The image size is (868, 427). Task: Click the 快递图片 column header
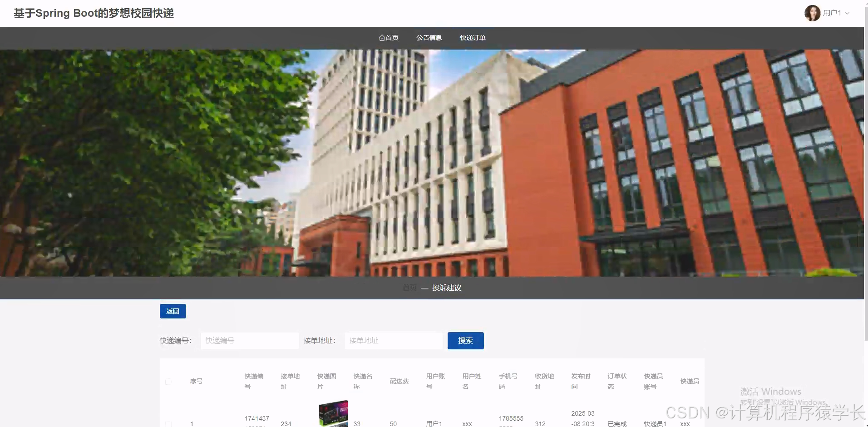pyautogui.click(x=326, y=381)
